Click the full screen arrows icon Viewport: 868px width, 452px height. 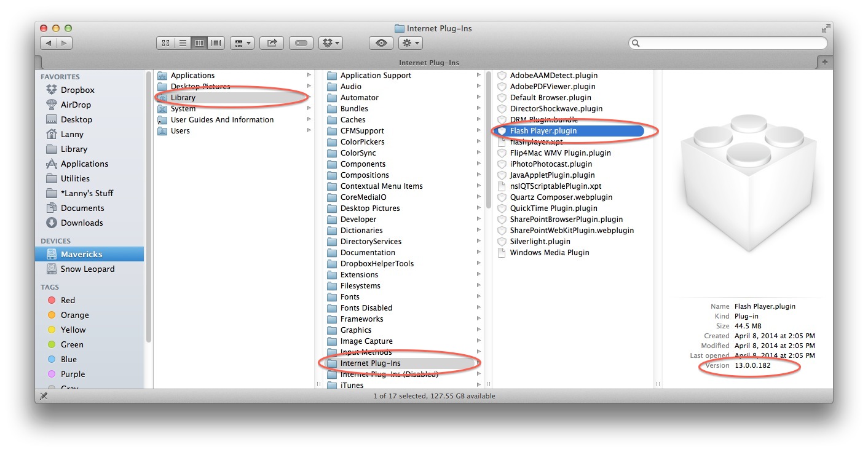coord(826,28)
